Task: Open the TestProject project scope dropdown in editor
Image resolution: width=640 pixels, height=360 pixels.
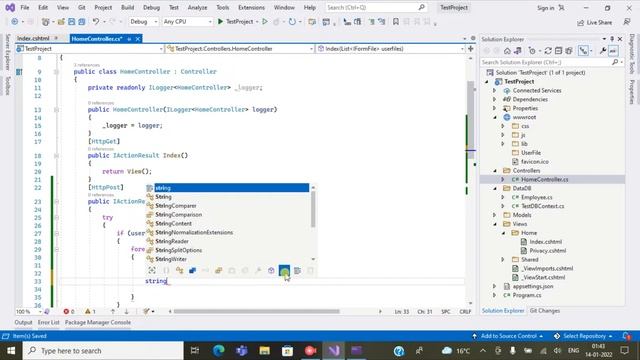Action: coord(89,49)
